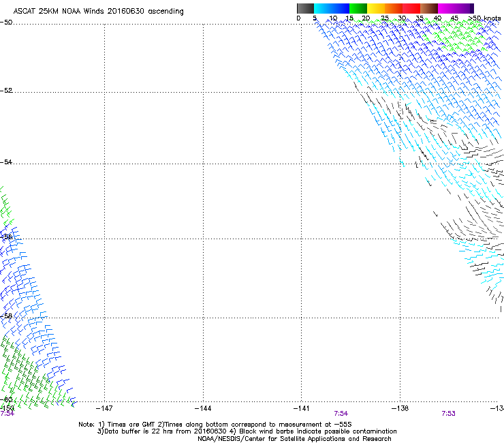Click the -147 longitude axis label

pos(104,408)
